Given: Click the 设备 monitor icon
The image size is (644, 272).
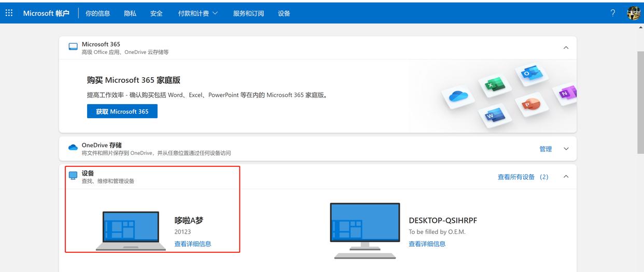Looking at the screenshot, I should [73, 176].
